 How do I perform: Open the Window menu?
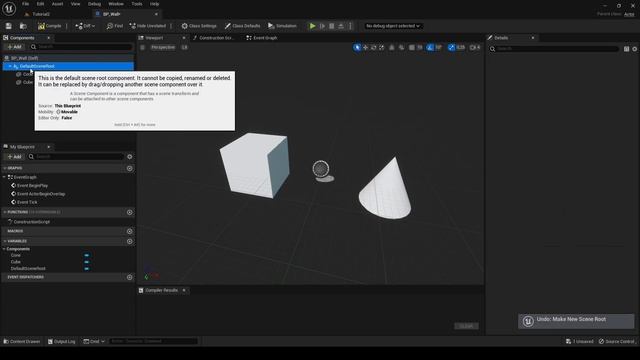116,4
